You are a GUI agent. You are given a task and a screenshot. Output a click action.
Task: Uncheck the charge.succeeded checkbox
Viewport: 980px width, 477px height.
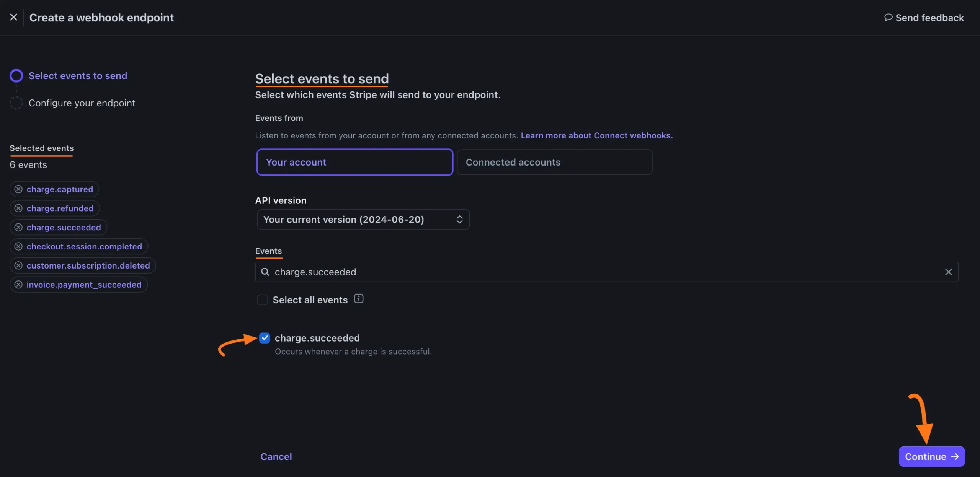coord(265,338)
